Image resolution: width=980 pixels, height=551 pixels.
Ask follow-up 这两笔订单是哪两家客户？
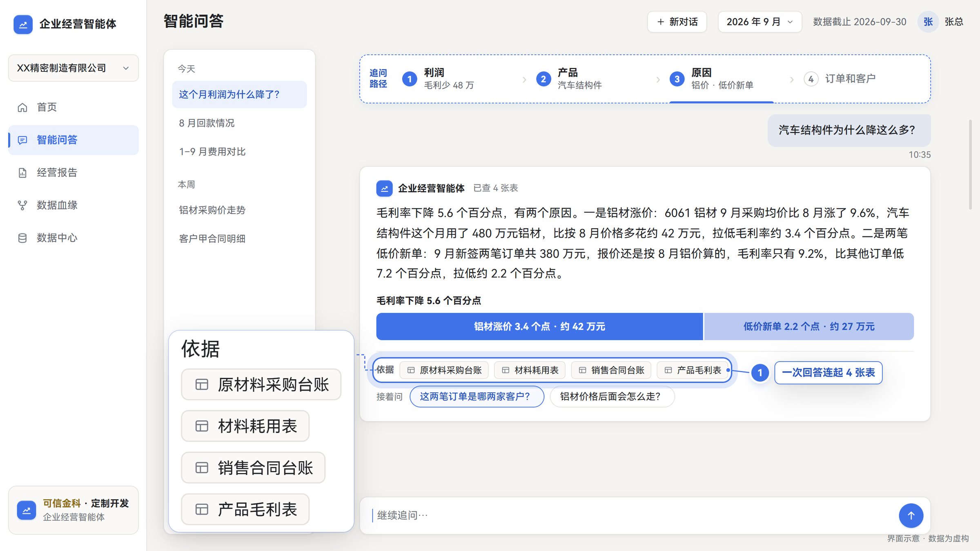[x=477, y=397]
